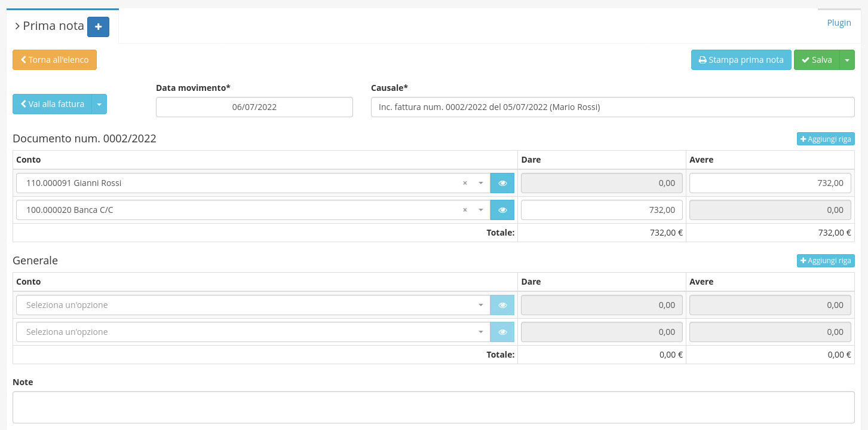View the Gianni Rossi account via eye icon
Image resolution: width=868 pixels, height=430 pixels.
pyautogui.click(x=502, y=183)
